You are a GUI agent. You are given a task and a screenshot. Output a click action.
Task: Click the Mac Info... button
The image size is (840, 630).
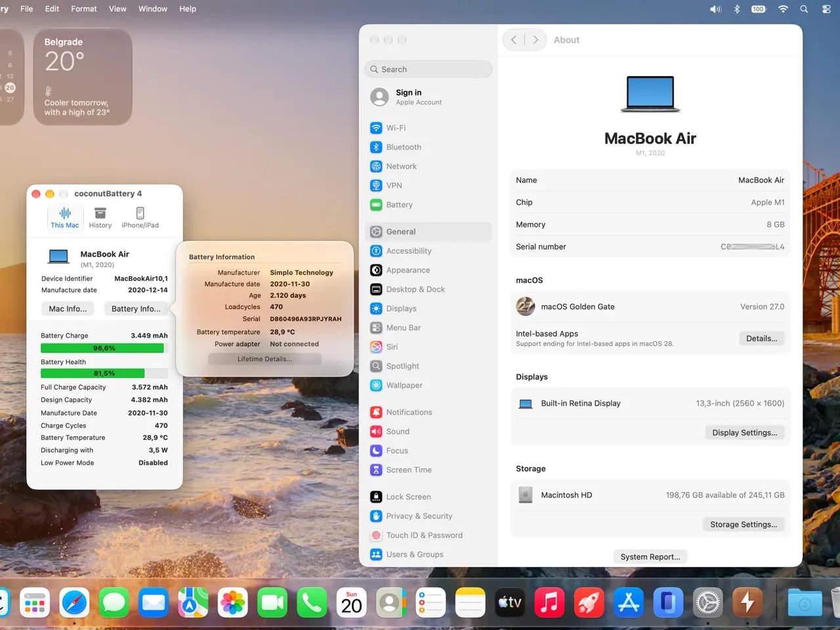(68, 308)
